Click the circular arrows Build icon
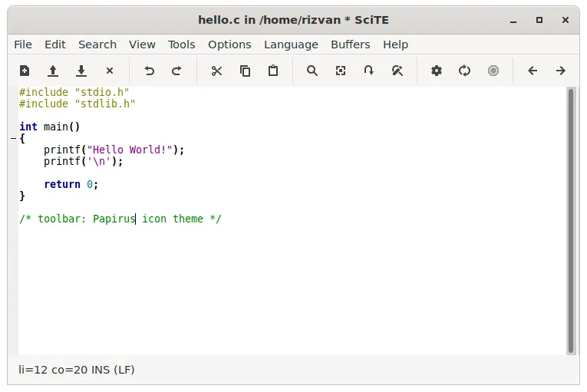 click(465, 71)
